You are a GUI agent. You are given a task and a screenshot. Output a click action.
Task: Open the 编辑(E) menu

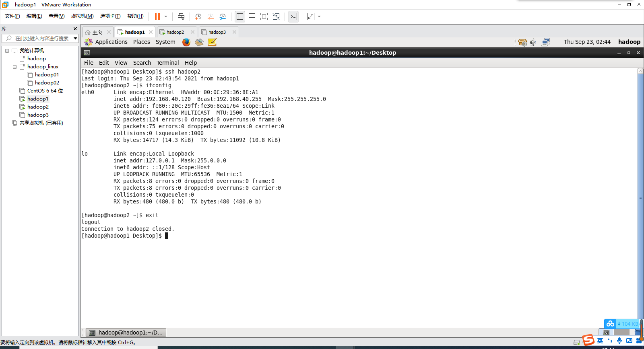(x=34, y=16)
